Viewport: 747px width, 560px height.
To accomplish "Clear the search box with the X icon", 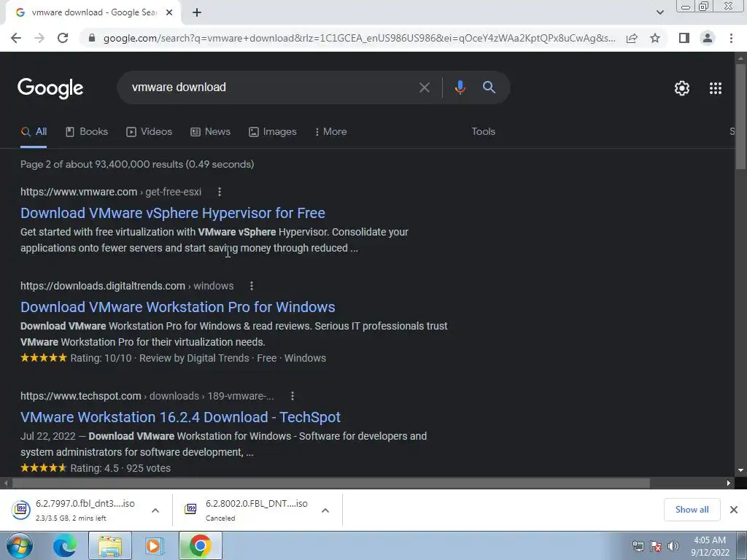I will pos(425,87).
